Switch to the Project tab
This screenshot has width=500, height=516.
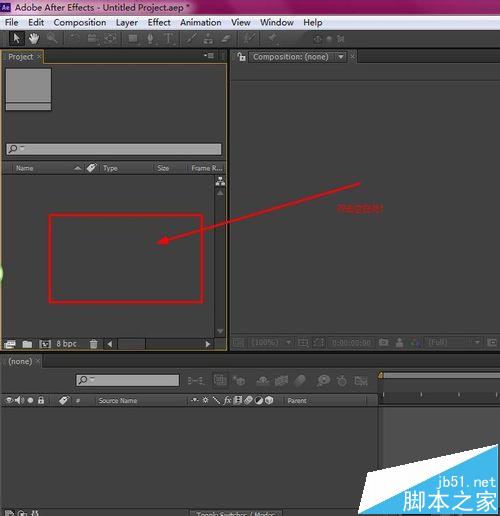point(21,57)
